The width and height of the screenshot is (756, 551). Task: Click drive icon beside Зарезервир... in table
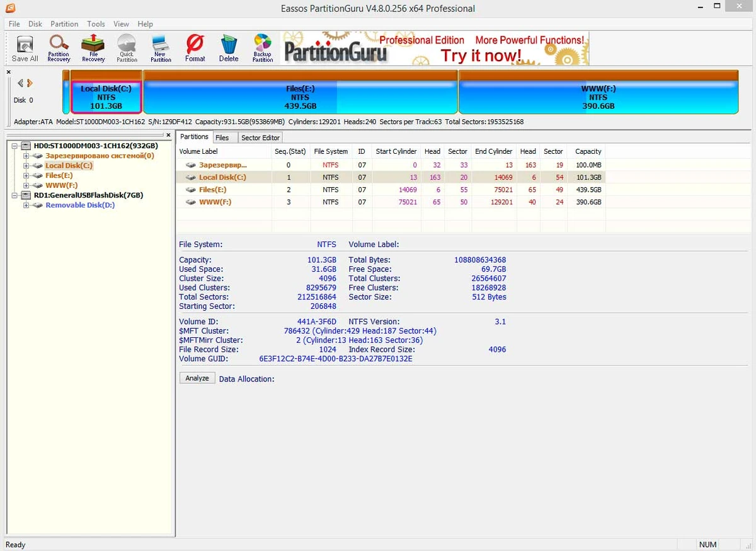click(191, 165)
